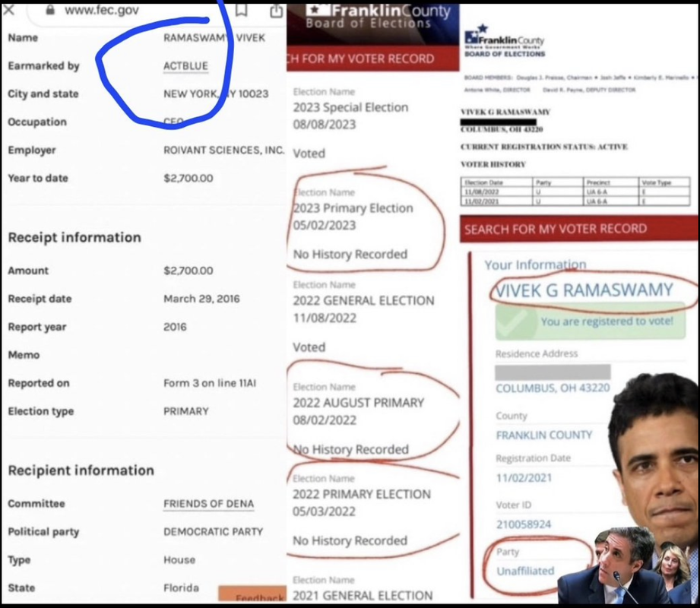Open the FRIENDS OF DENA committee link
700x608 pixels.
coord(208,504)
